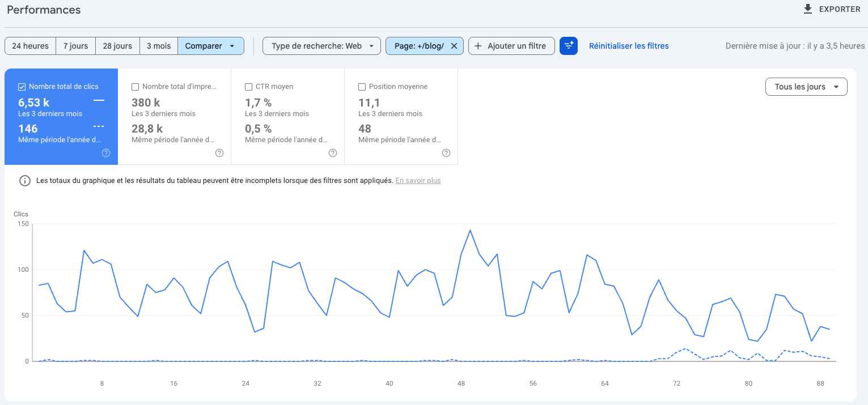Screen dimensions: 868x405
Task: Click the EXPORTER button
Action: (832, 9)
